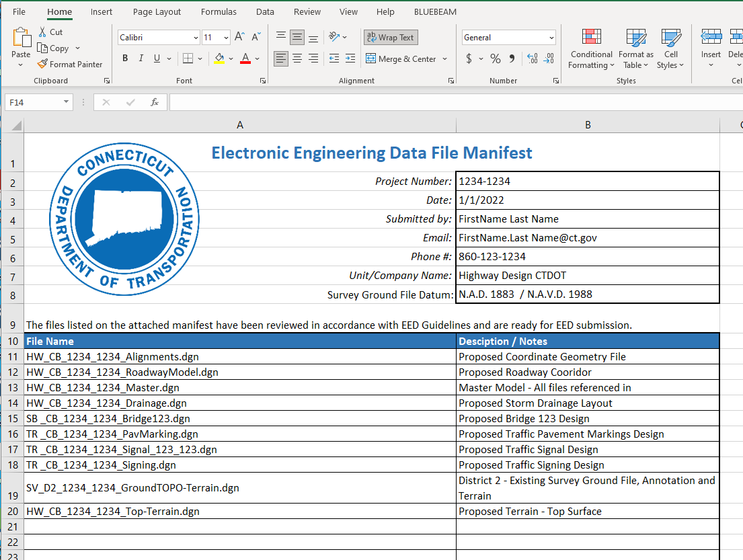Open the font size dropdown
Viewport: 743px width, 560px height.
point(226,38)
